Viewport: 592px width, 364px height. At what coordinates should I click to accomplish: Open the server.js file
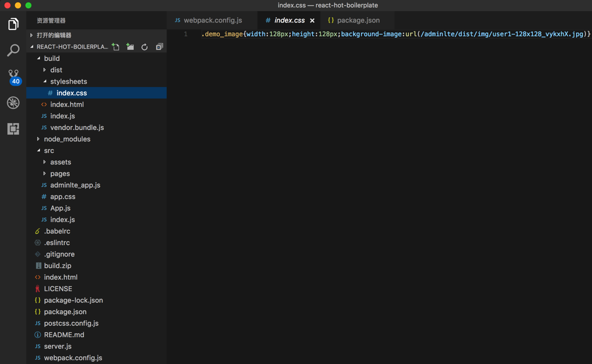point(96,346)
